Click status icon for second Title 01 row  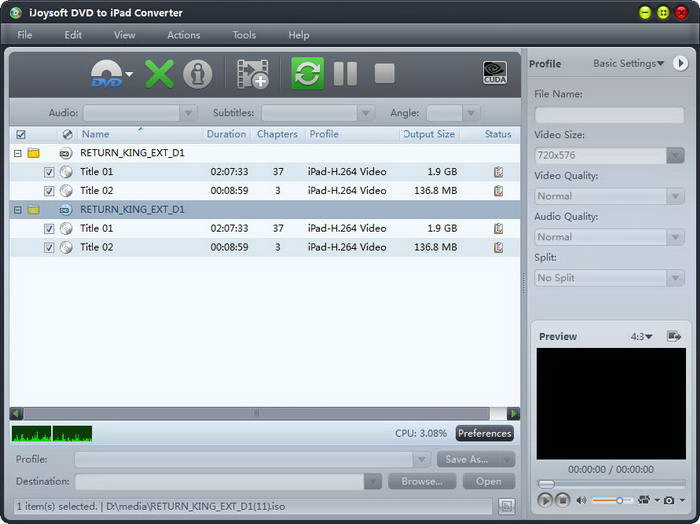pyautogui.click(x=499, y=229)
